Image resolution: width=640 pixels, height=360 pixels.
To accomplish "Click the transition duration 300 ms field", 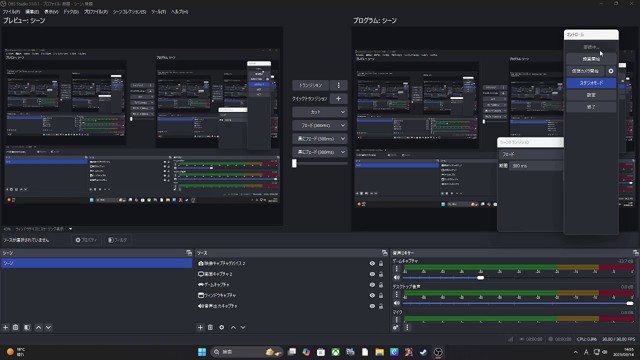I will tap(536, 166).
